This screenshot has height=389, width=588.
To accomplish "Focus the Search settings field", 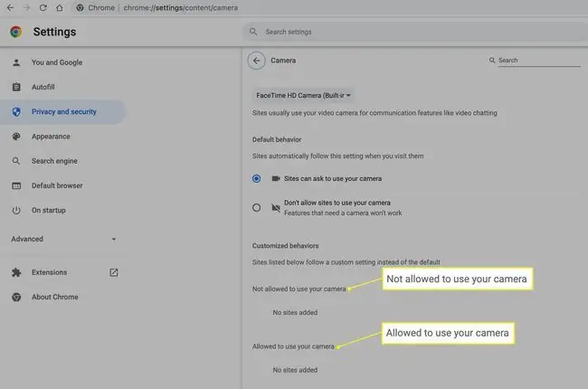I will point(415,32).
